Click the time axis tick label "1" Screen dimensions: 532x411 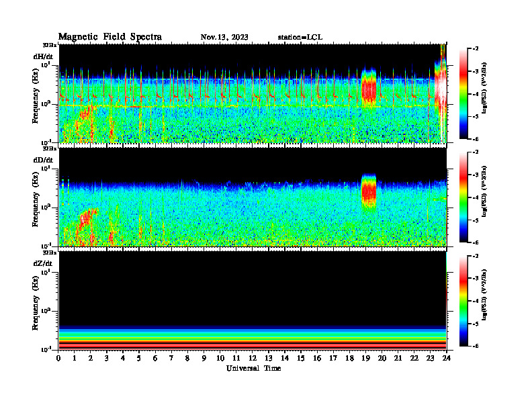[x=75, y=359]
